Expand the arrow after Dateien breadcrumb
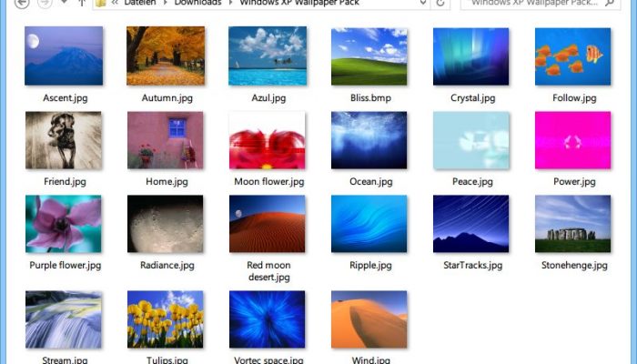The height and width of the screenshot is (364, 637). (165, 3)
